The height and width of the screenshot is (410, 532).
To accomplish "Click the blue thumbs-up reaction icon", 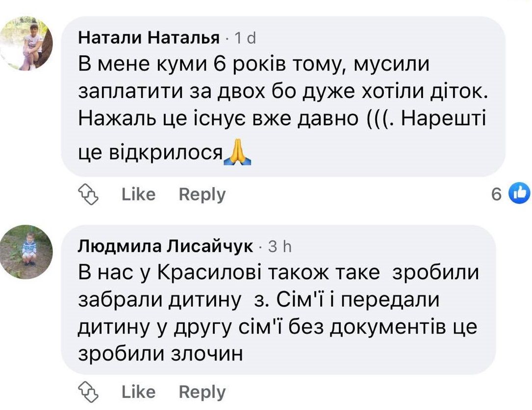I will click(519, 193).
